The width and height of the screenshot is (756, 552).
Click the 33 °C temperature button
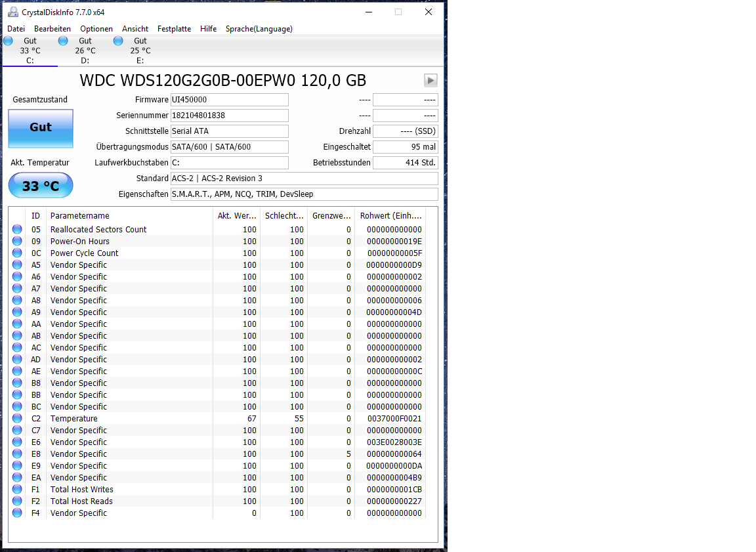coord(41,186)
